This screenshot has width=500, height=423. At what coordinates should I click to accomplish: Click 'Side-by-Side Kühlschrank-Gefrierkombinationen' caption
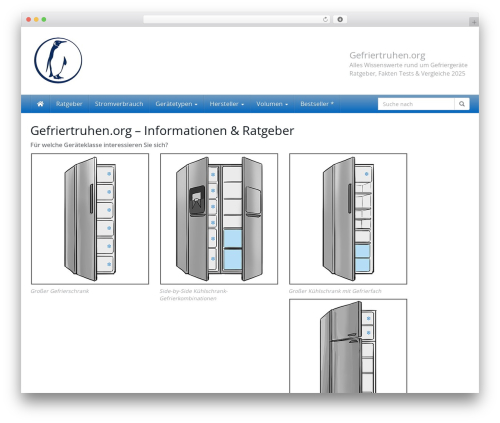(193, 295)
